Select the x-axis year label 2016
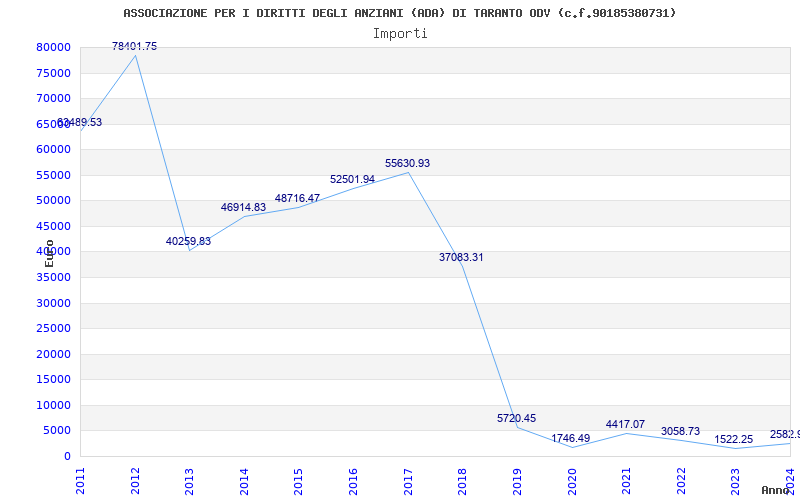This screenshot has height=500, width=800. coord(353,481)
